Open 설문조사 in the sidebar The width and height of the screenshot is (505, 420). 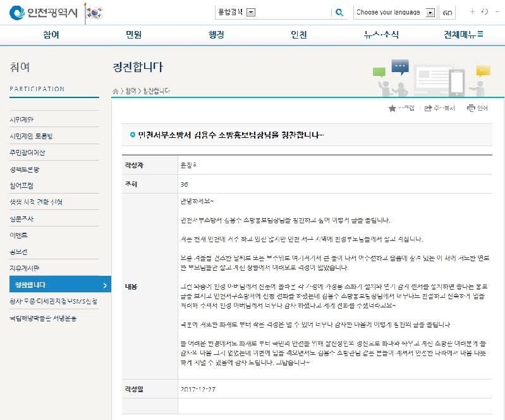[x=22, y=219]
